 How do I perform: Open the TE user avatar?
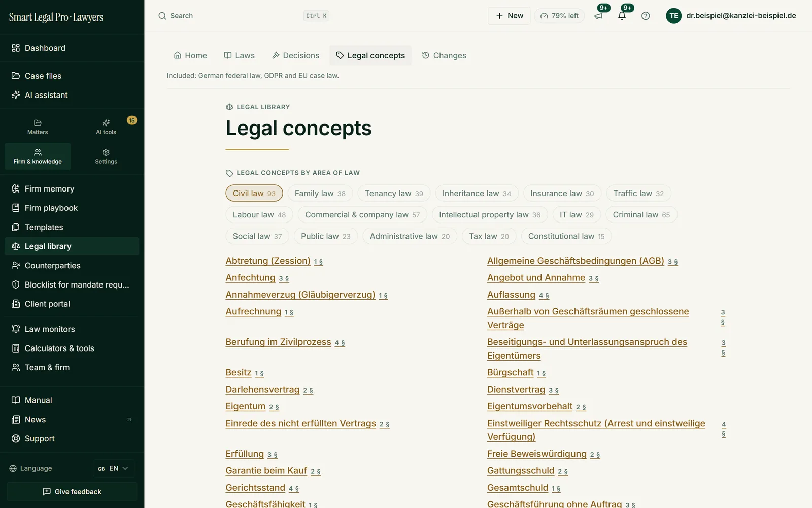click(x=673, y=16)
